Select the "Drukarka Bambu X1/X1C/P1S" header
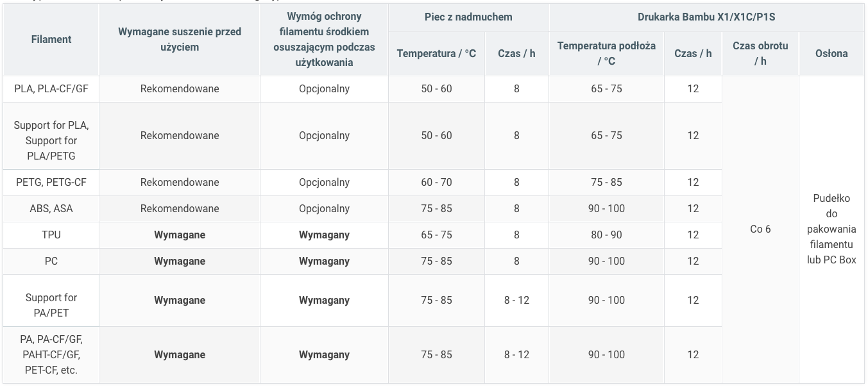 (x=706, y=17)
